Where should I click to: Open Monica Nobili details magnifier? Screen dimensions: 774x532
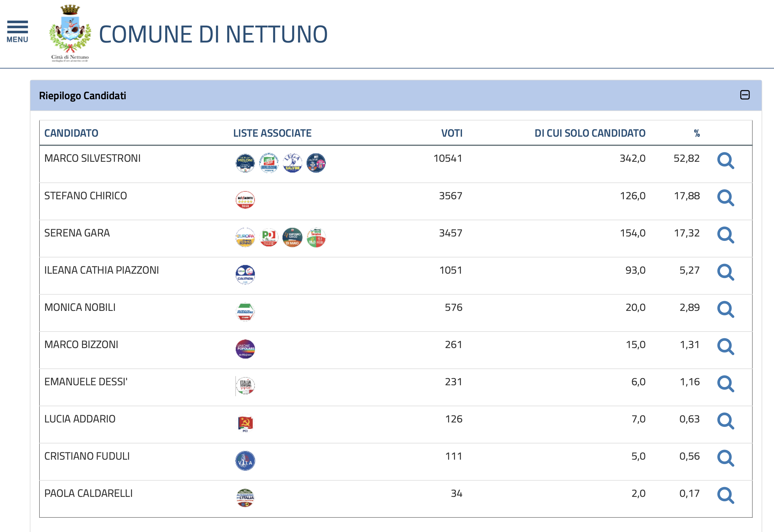click(725, 310)
